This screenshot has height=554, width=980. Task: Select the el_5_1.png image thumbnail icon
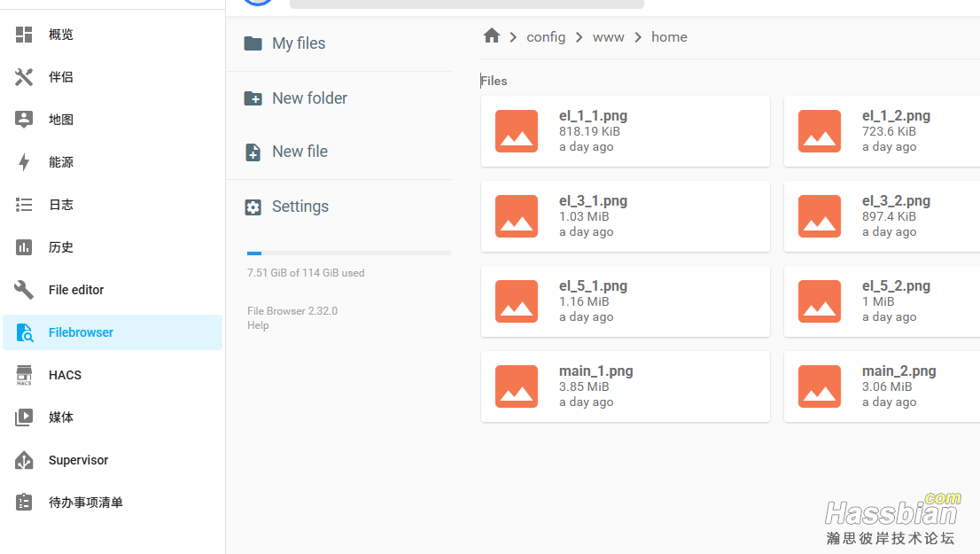pyautogui.click(x=517, y=301)
